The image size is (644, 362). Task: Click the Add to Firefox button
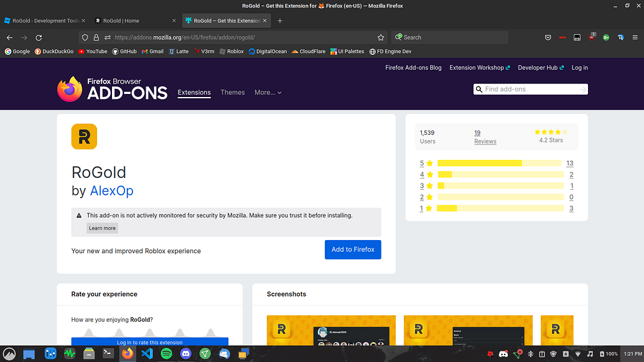tap(353, 249)
